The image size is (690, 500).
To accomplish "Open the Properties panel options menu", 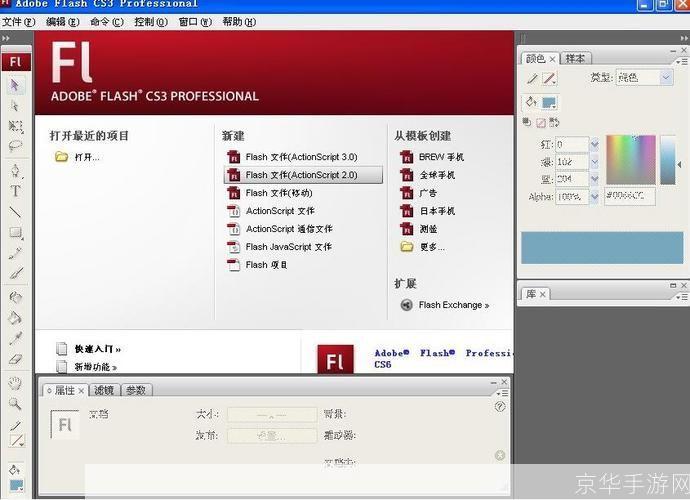I will click(x=503, y=393).
